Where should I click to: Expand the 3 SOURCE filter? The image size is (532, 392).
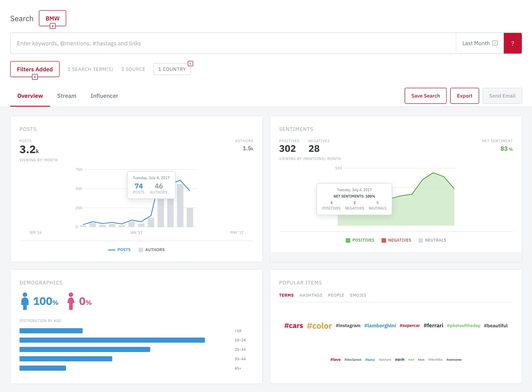pyautogui.click(x=133, y=69)
